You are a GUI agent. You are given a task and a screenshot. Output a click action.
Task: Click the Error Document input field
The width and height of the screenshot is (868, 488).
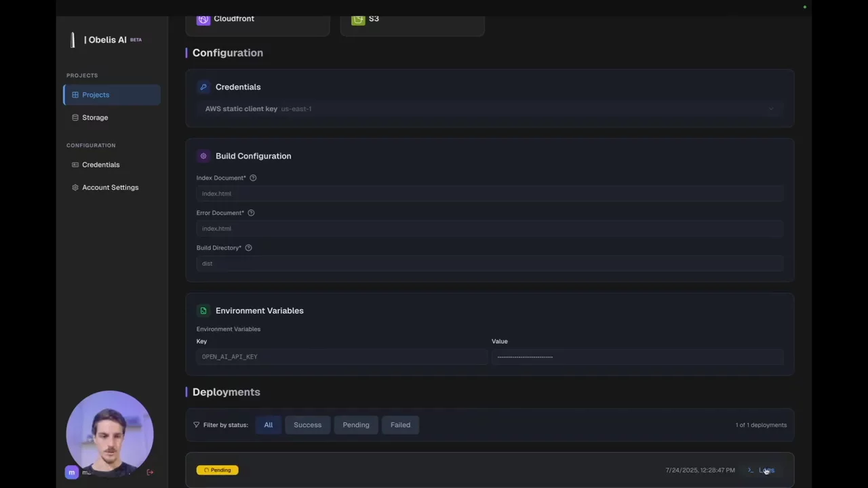(x=490, y=228)
